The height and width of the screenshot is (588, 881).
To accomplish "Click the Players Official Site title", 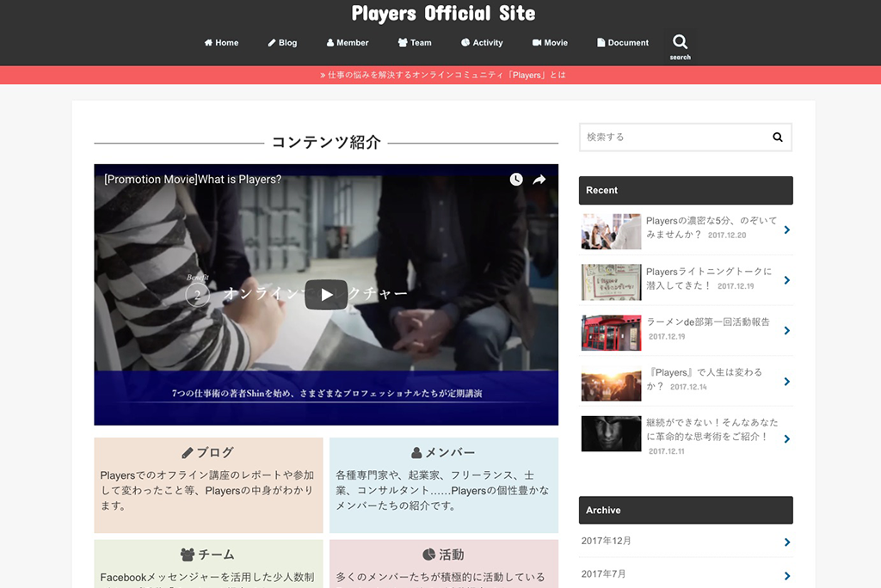I will click(443, 14).
